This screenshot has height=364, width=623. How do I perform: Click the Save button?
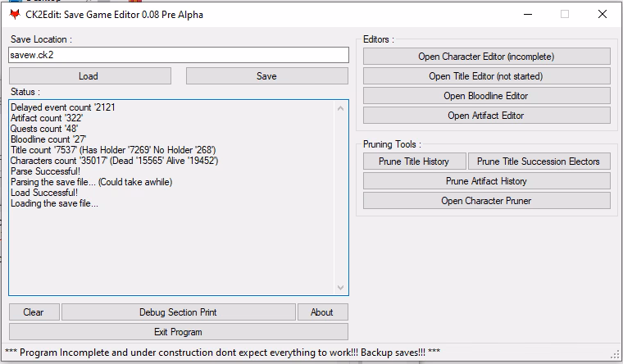point(267,76)
